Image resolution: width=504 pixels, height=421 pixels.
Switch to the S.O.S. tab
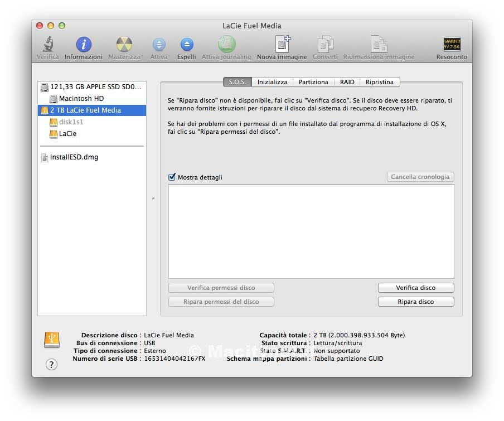click(x=237, y=82)
